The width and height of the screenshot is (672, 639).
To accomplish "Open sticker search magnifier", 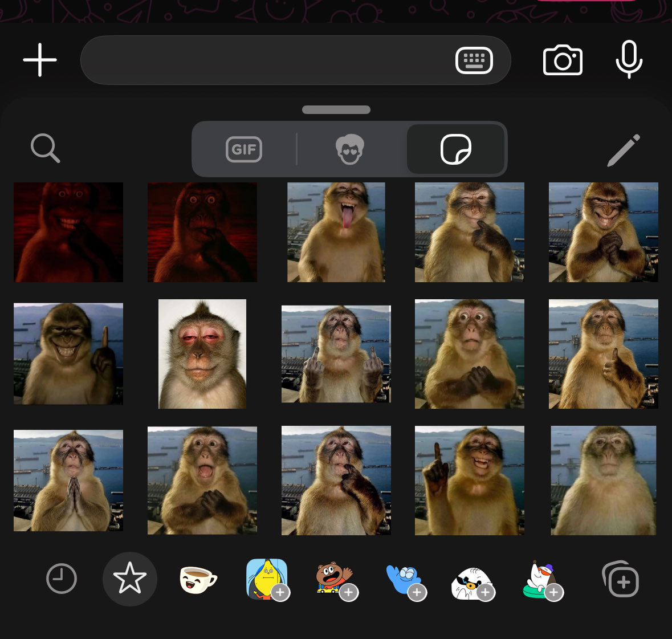I will [45, 148].
